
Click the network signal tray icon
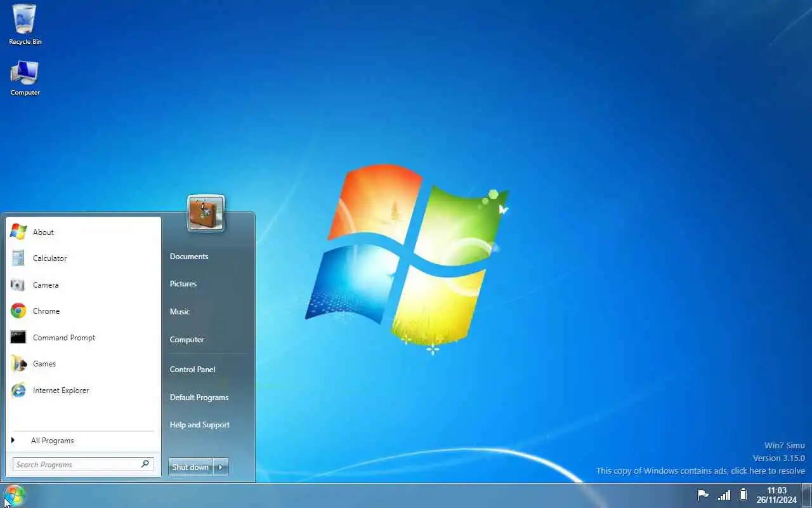[x=724, y=495]
